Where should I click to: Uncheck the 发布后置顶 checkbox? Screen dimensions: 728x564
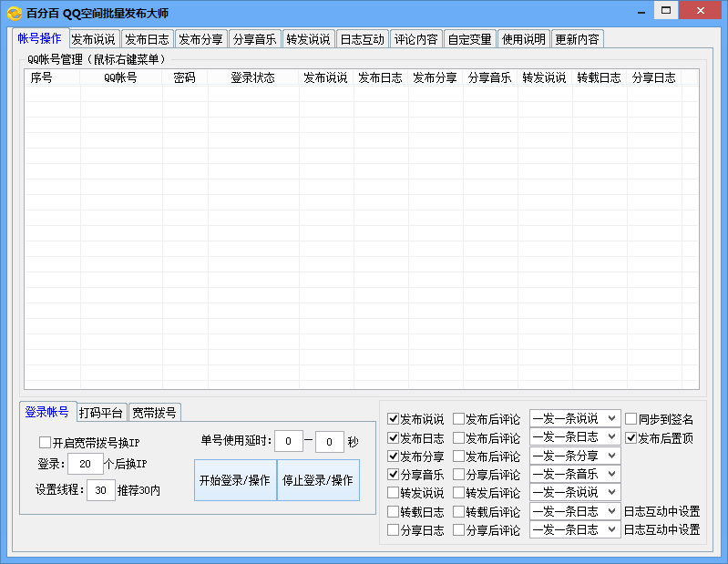click(x=631, y=437)
